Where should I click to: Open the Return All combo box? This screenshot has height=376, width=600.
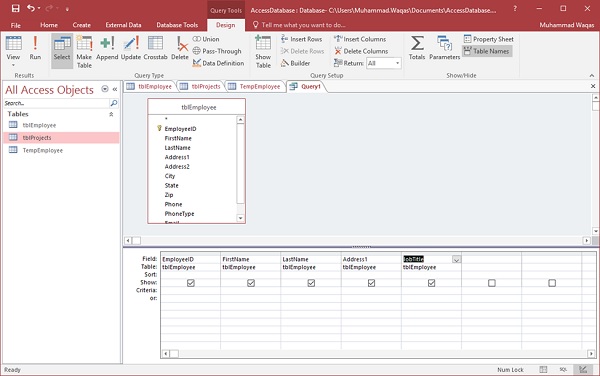tap(384, 63)
